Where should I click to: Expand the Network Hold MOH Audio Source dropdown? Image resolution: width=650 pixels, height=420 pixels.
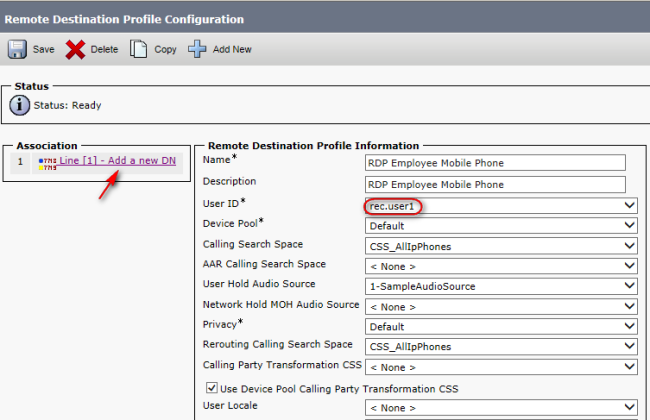tap(500, 306)
